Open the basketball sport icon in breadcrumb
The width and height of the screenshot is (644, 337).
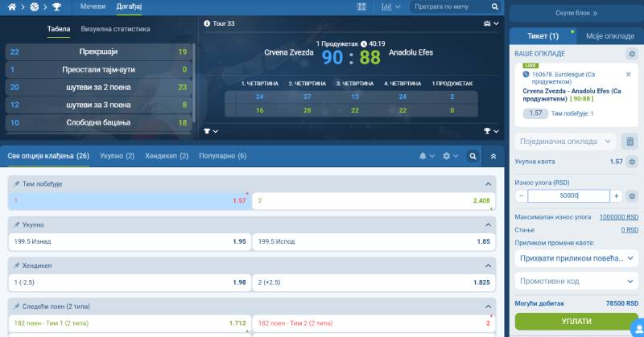pos(35,6)
